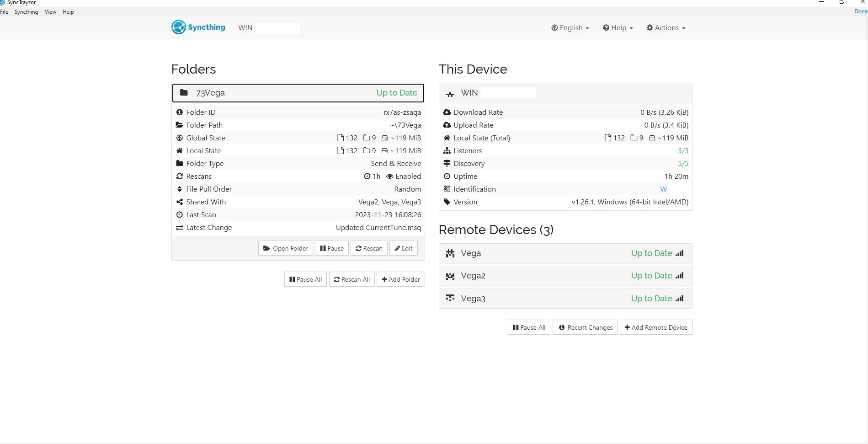Pause the 73Vega folder
Image resolution: width=868 pixels, height=444 pixels.
[332, 248]
